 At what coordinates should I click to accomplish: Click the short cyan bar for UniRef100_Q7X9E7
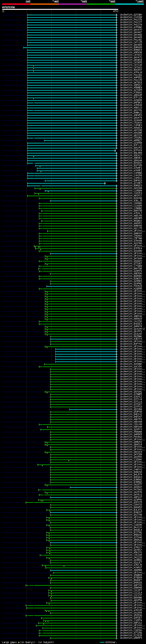pyautogui.click(x=66, y=183)
